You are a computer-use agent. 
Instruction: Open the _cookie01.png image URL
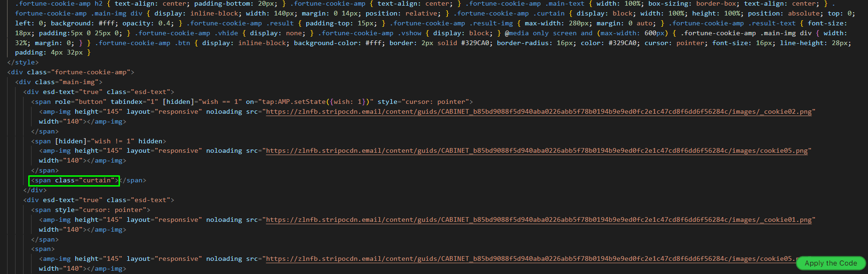[x=539, y=220]
